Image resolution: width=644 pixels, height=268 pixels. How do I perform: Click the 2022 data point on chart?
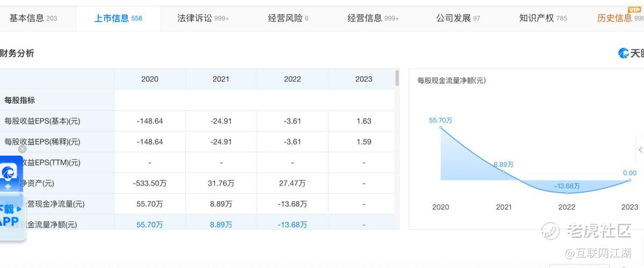567,193
